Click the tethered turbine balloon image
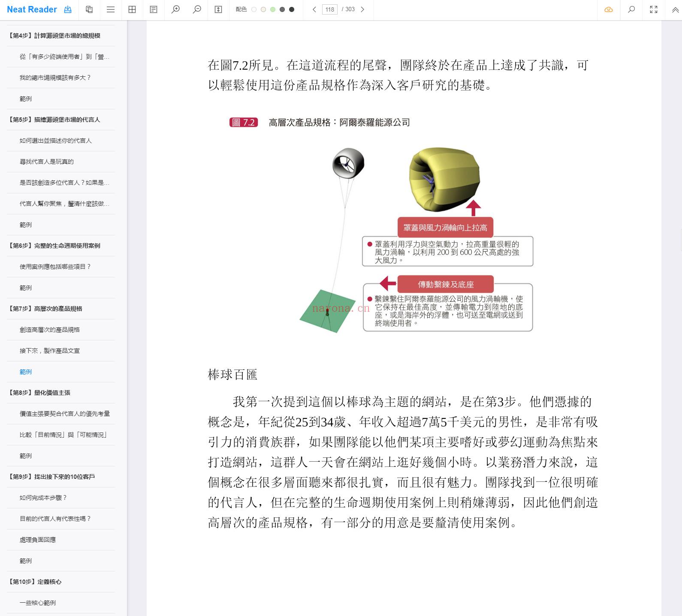The width and height of the screenshot is (682, 616). [x=348, y=163]
